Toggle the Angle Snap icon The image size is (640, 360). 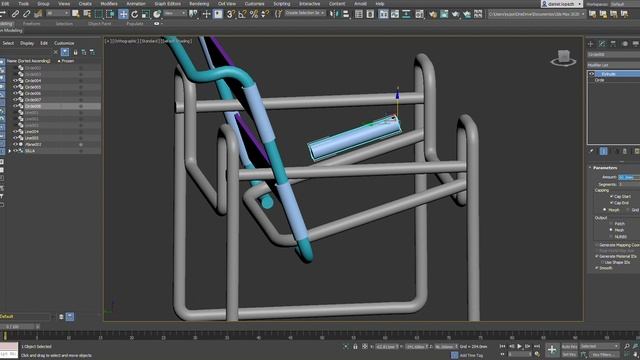(242, 14)
